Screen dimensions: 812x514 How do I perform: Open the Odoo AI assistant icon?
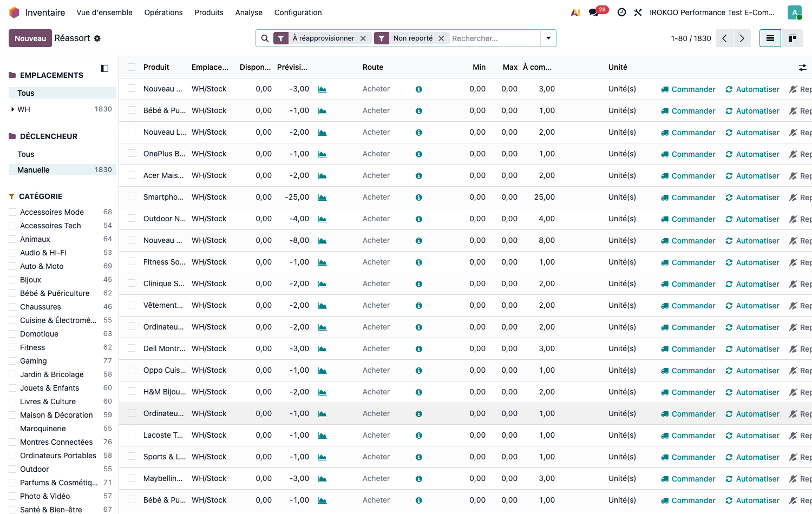tap(575, 12)
